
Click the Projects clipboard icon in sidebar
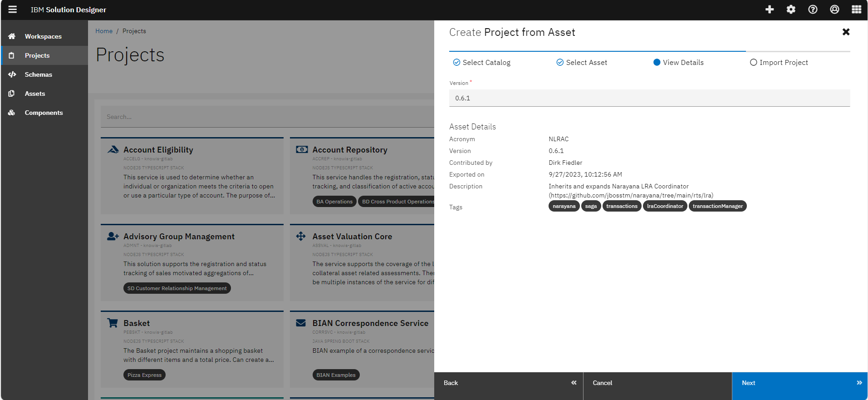[x=12, y=55]
